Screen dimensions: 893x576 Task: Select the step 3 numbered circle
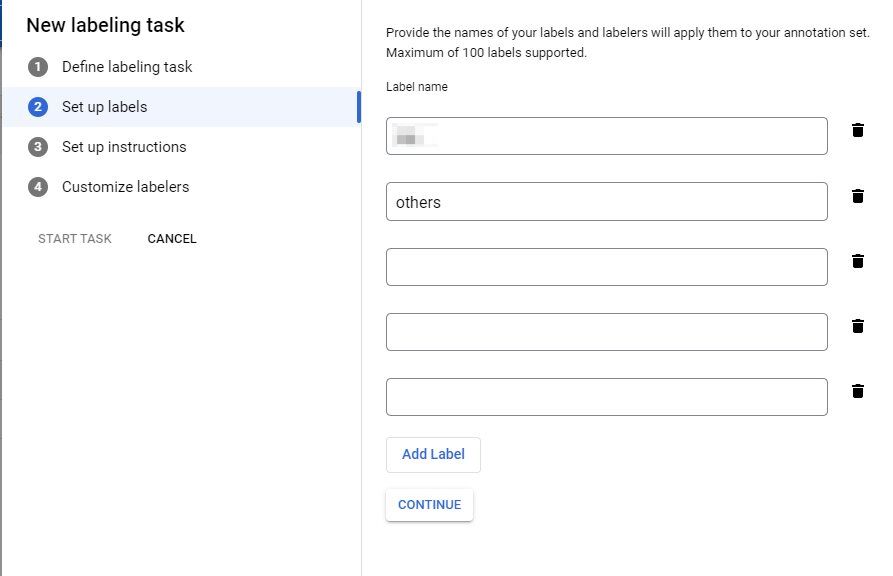(x=38, y=147)
